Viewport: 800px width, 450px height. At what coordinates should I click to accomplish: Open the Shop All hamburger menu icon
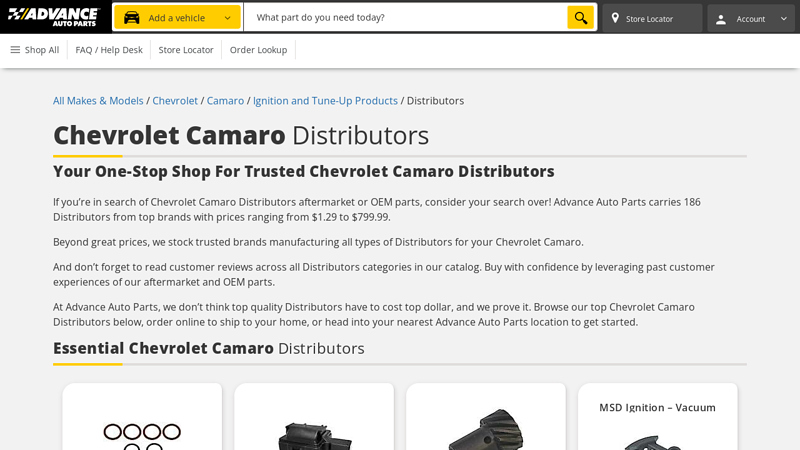pyautogui.click(x=15, y=49)
